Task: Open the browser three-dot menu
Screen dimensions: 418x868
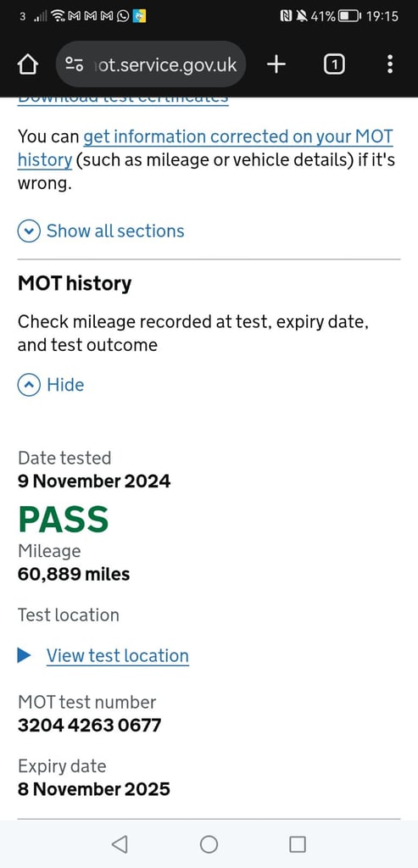Action: [390, 64]
